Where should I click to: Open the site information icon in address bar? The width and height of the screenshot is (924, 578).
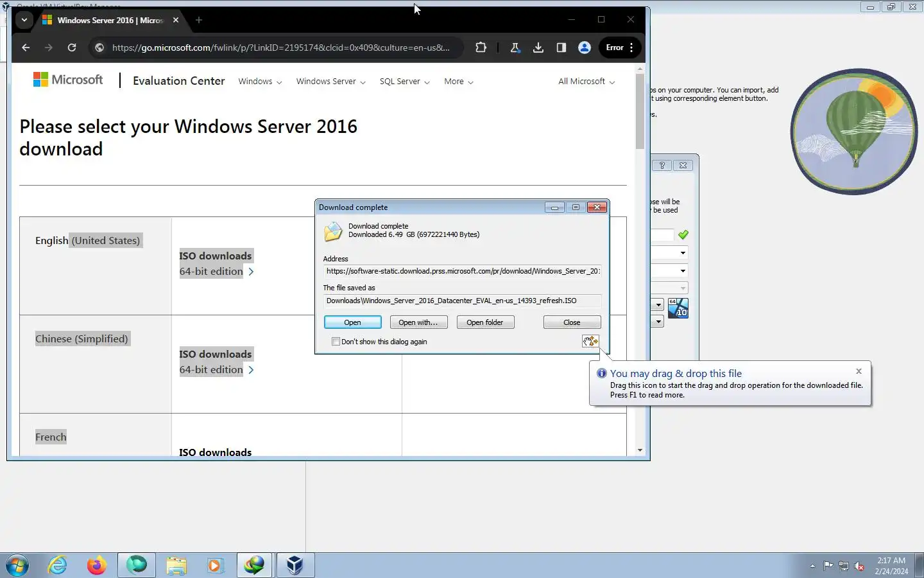pos(99,48)
